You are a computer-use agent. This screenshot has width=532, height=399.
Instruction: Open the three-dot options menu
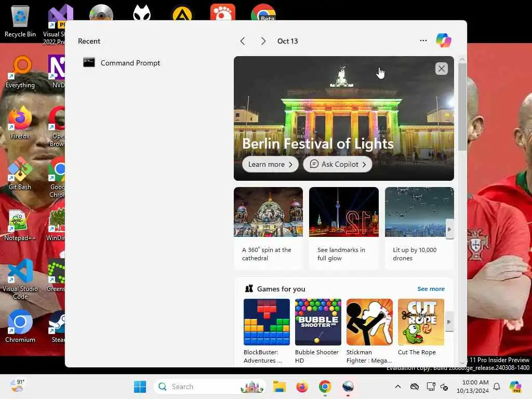(423, 41)
